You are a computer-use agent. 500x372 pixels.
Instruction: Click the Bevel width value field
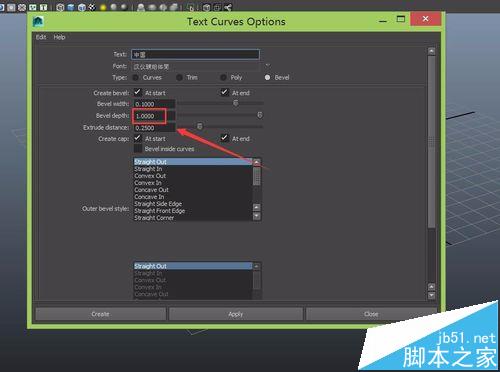pyautogui.click(x=154, y=104)
